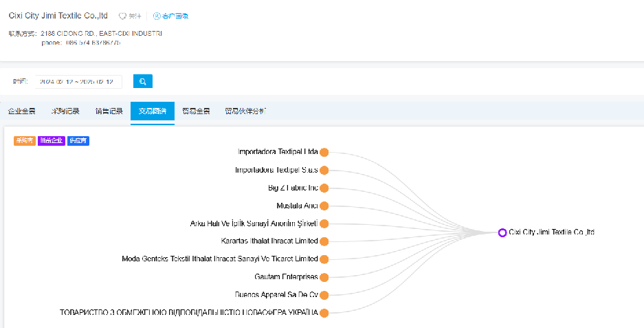Switch to the 采购记录 tab
Screen dimensions: 644x328
(65, 111)
